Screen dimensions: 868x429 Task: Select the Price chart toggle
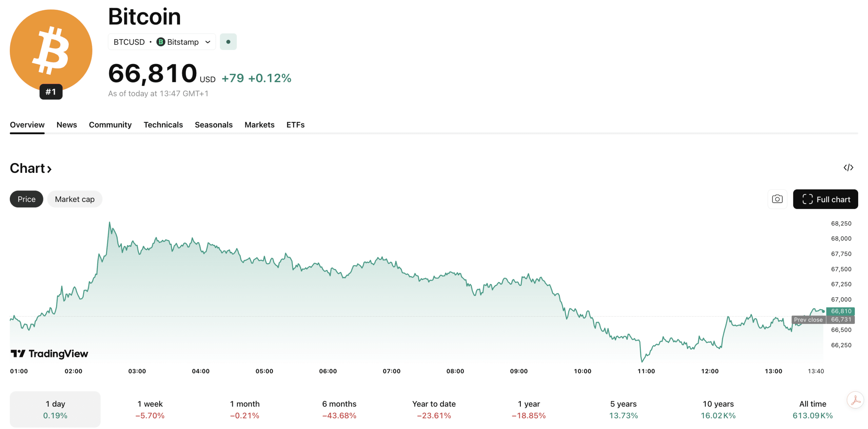coord(26,199)
